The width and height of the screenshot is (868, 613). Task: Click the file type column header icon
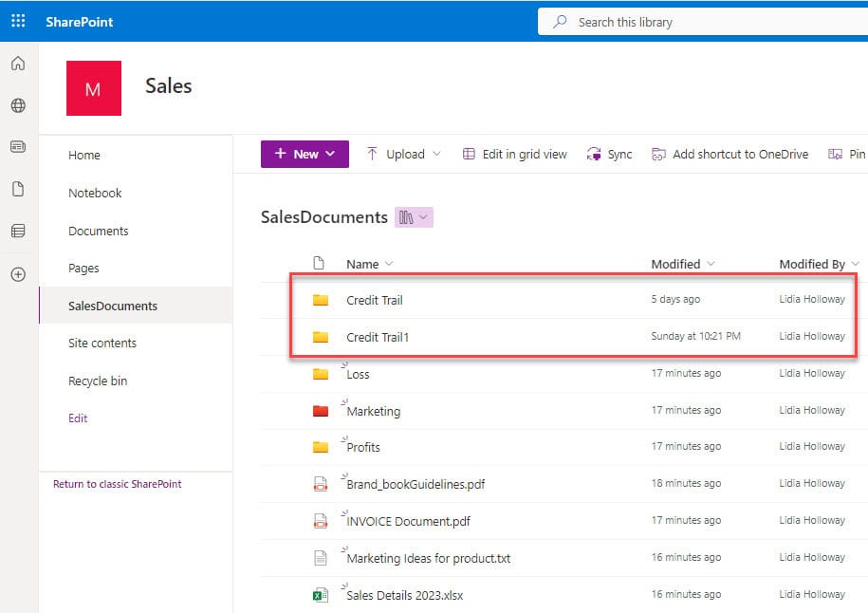(319, 263)
